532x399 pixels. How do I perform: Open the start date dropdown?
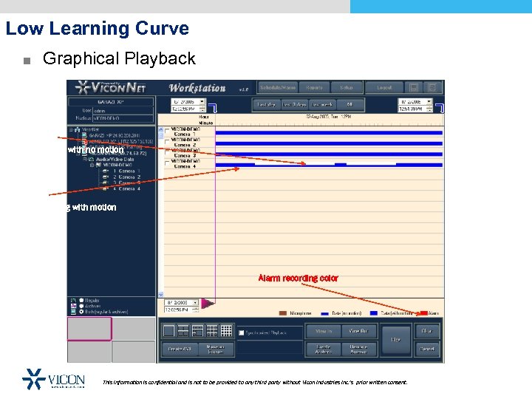(x=202, y=101)
